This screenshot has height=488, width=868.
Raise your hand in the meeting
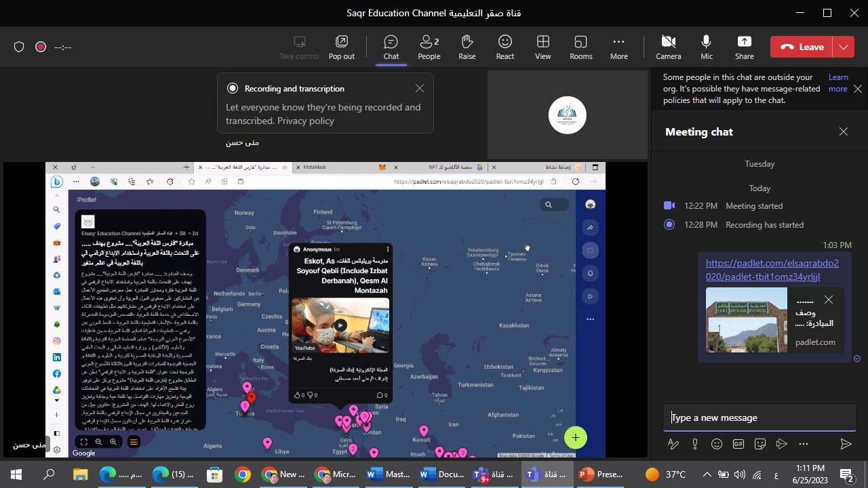coord(467,47)
